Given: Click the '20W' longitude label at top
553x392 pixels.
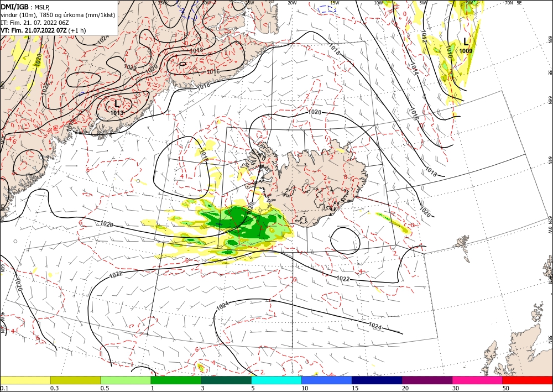Looking at the screenshot, I should coord(291,3).
